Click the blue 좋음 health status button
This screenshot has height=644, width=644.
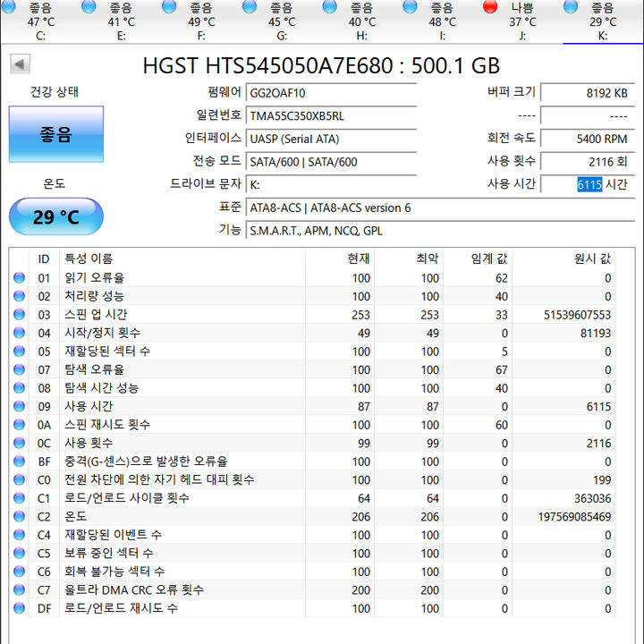(56, 134)
